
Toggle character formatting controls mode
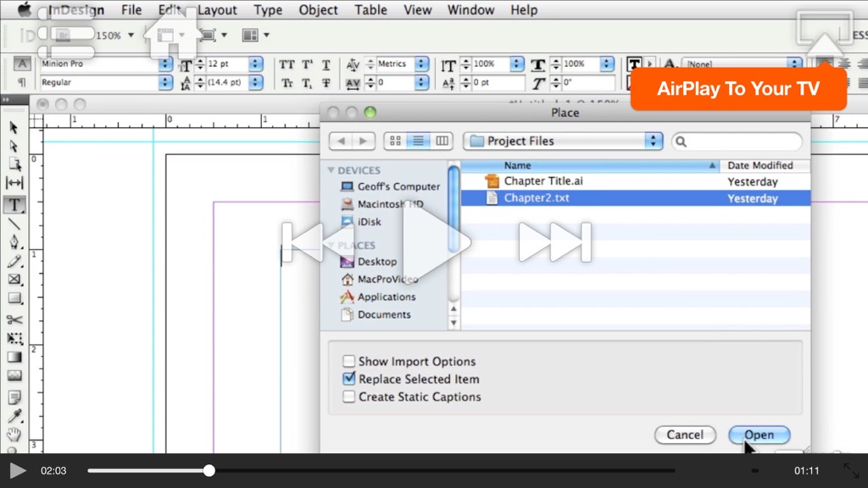coord(21,64)
